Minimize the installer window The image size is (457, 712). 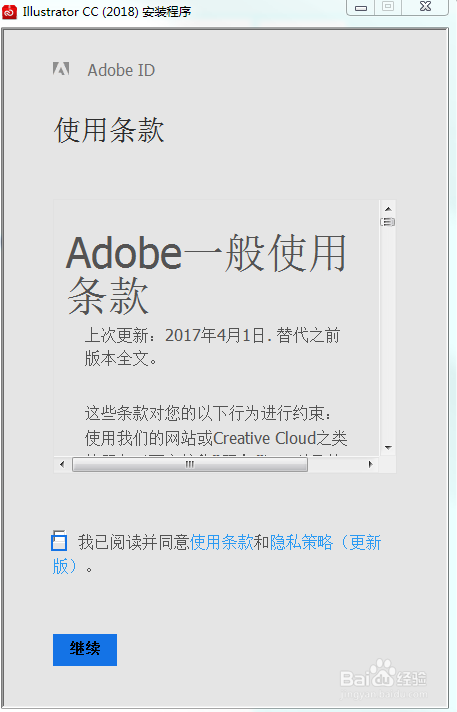tap(361, 8)
